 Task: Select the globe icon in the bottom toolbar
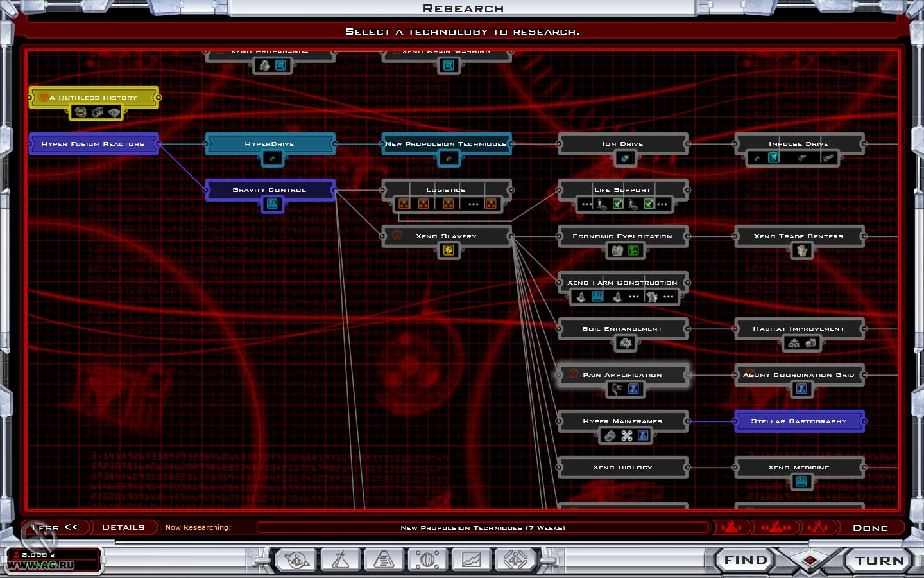427,560
